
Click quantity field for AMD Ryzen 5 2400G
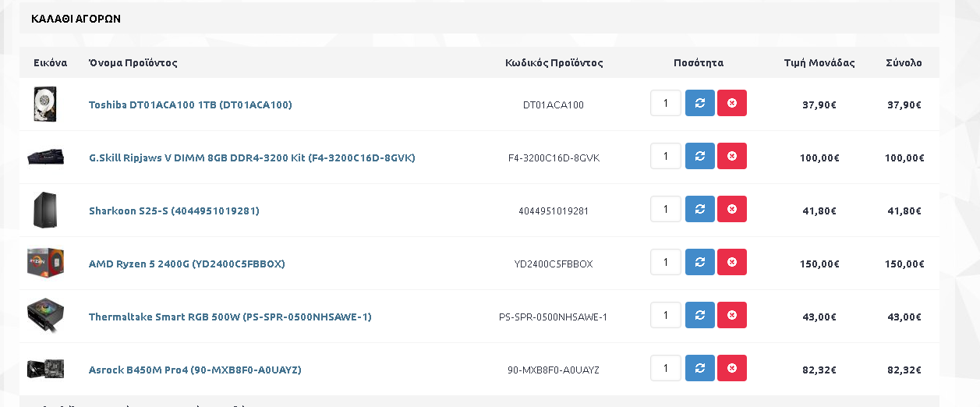pyautogui.click(x=666, y=262)
